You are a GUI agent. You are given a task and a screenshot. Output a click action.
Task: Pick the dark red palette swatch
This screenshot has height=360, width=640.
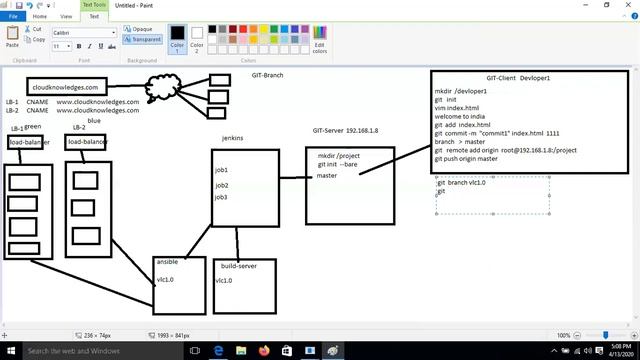click(233, 29)
